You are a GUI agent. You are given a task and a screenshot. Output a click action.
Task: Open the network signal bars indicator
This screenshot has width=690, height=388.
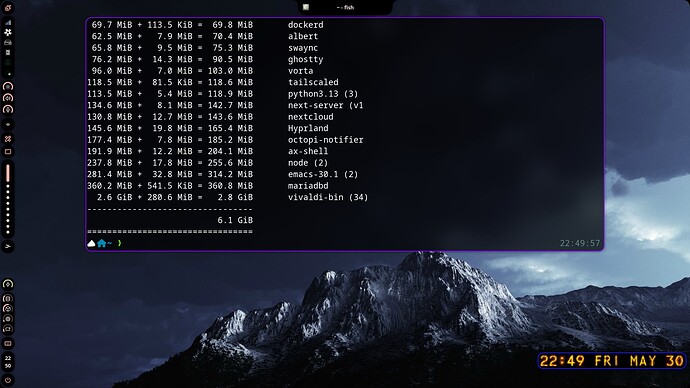pyautogui.click(x=8, y=22)
